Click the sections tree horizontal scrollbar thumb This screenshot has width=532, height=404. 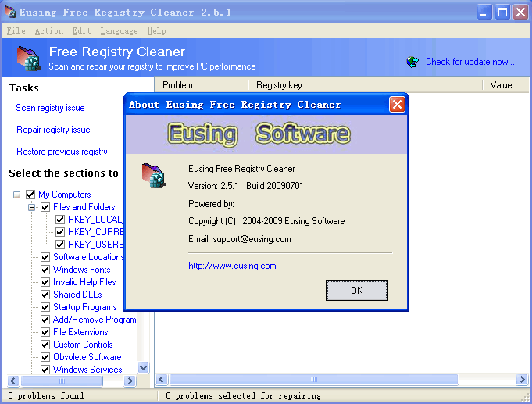coord(62,381)
